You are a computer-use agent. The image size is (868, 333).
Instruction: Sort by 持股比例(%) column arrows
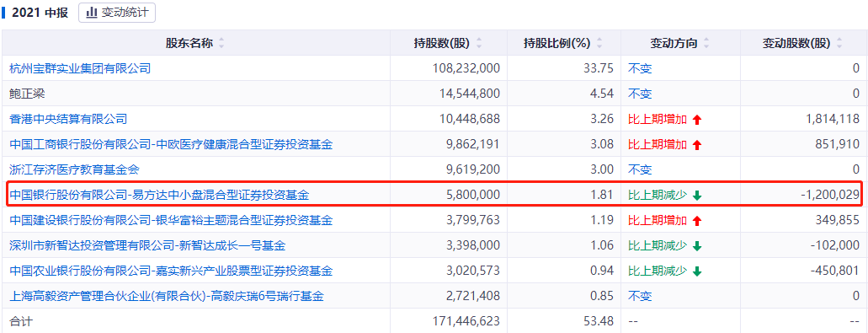pos(599,43)
